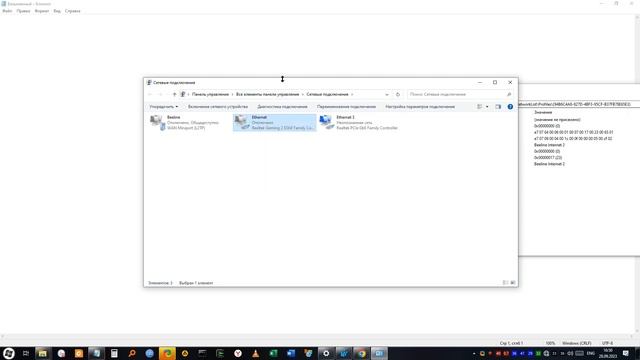This screenshot has width=640, height=360.
Task: Open Google Chrome from taskbar
Action: click(x=361, y=353)
